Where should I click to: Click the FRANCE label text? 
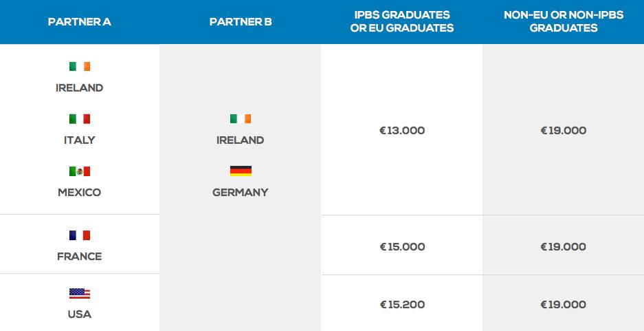coord(79,257)
